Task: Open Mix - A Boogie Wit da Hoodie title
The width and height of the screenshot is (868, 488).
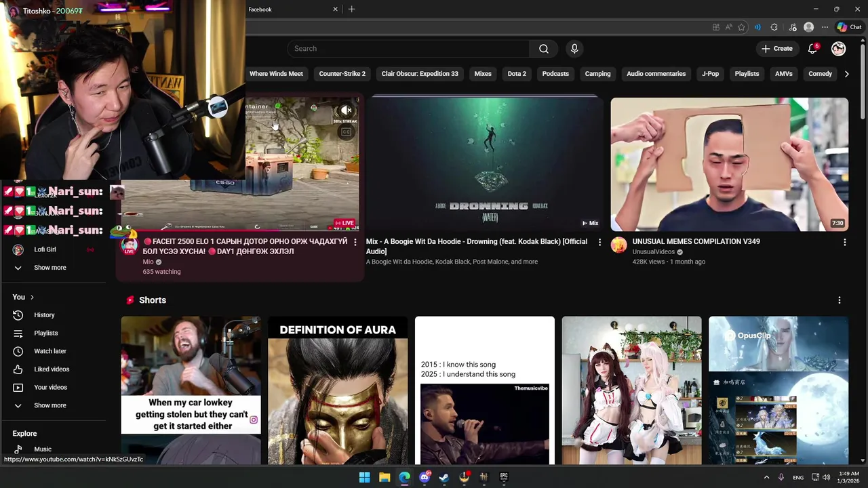Action: [x=477, y=246]
